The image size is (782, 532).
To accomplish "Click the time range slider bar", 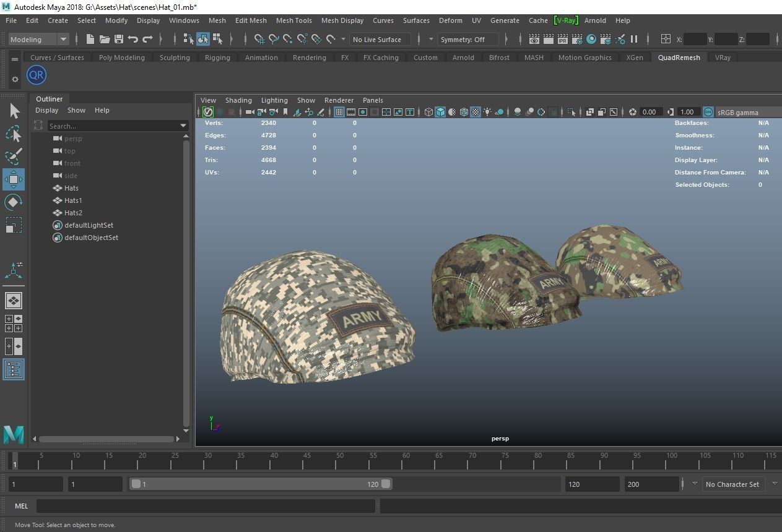I will click(x=260, y=484).
